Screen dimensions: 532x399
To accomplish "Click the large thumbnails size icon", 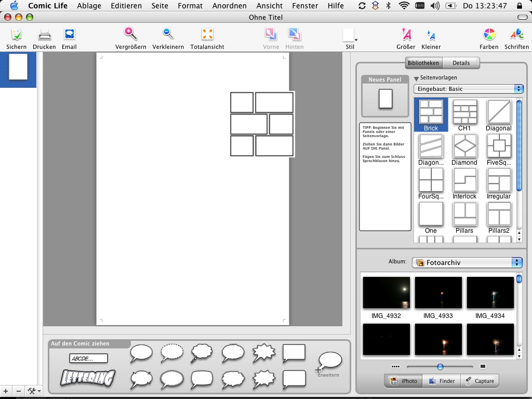I will 483,366.
